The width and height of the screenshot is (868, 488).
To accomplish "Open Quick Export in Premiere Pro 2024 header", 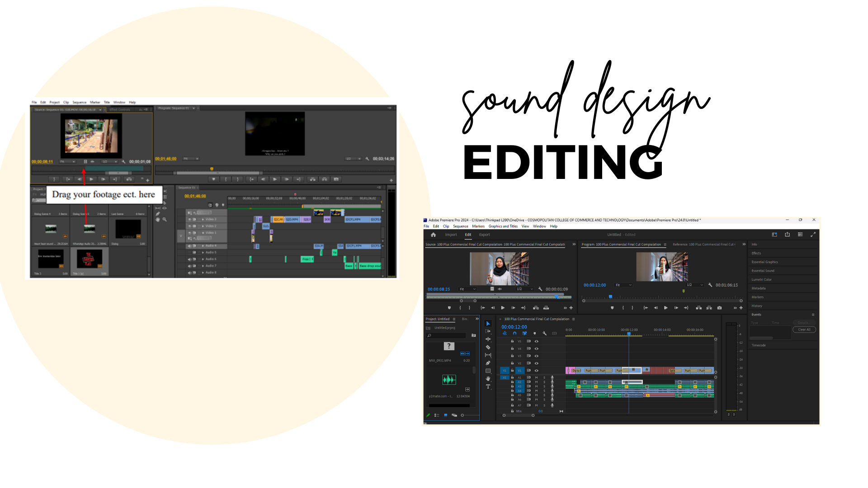I will [x=787, y=235].
